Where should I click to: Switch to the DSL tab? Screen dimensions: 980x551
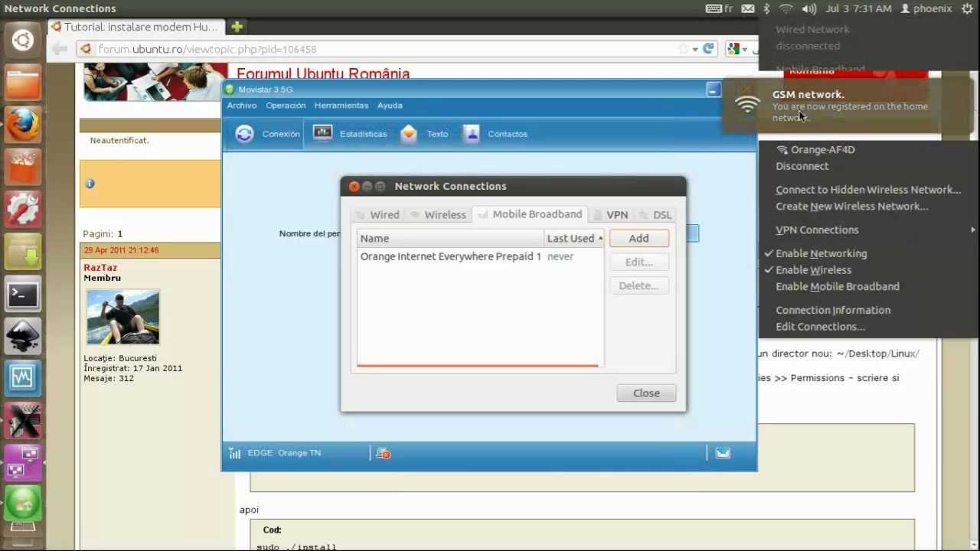[x=655, y=215]
